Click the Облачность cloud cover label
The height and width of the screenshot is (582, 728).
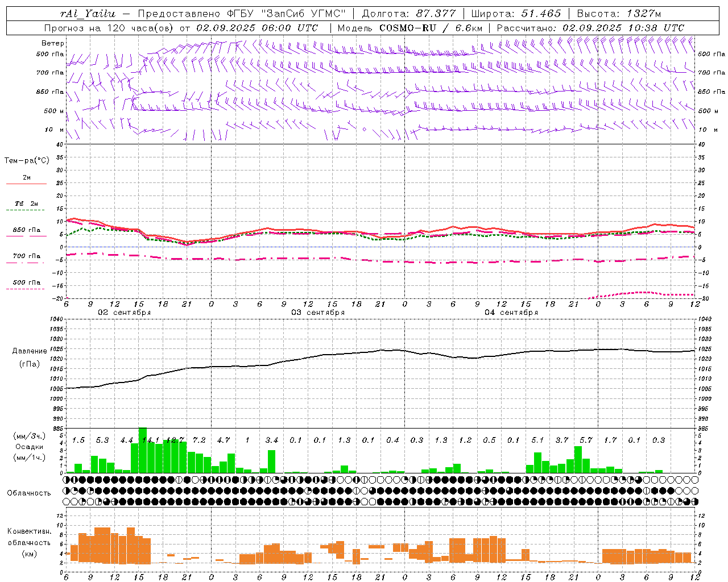(29, 493)
